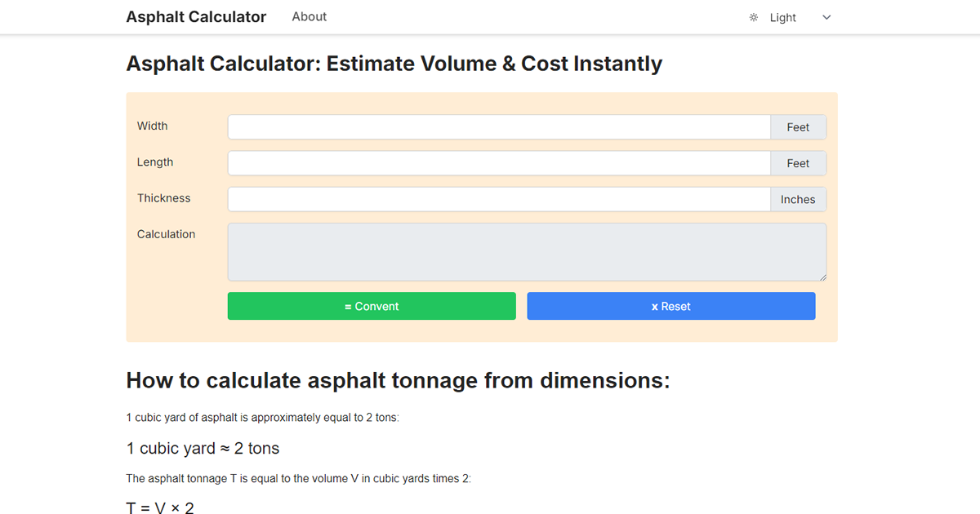Viewport: 980px width, 514px height.
Task: Open the About page
Action: pos(309,16)
